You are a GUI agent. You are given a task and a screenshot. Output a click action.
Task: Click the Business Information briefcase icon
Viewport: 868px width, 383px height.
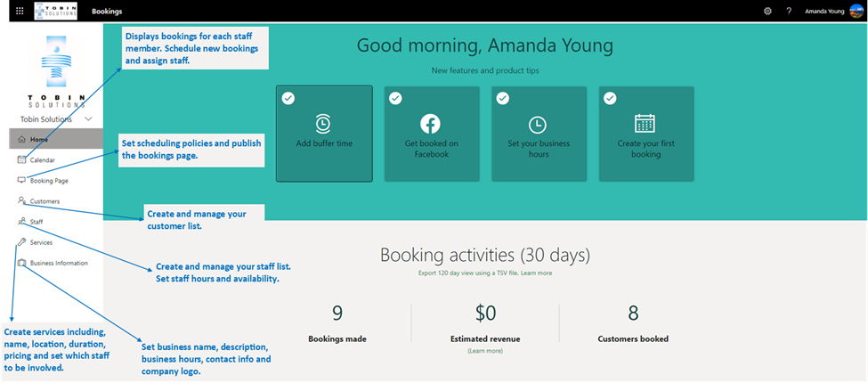(x=22, y=263)
